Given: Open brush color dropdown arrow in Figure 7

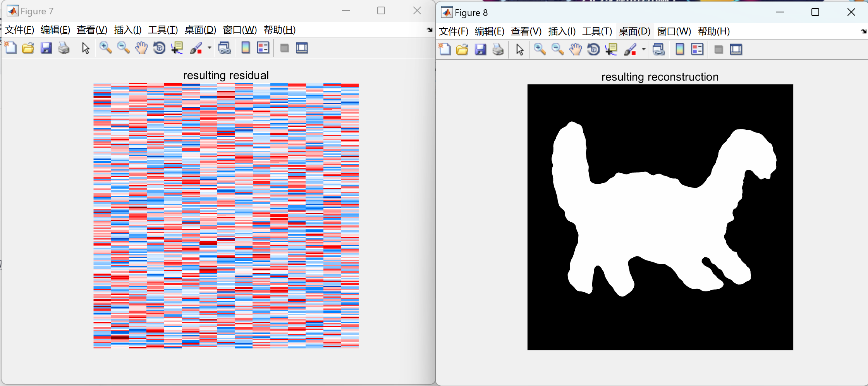Looking at the screenshot, I should 209,48.
